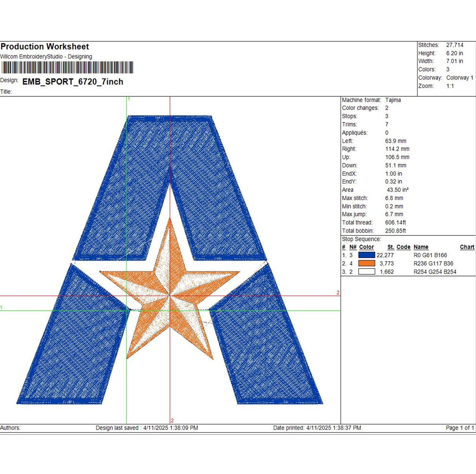Select 'Wilcom EmbroideryStudio - Designing' text
Viewport: 476px width, 474px height.
click(46, 56)
